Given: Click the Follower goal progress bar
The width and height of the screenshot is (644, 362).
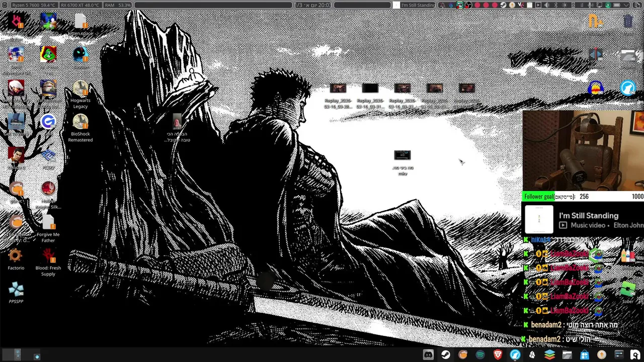Looking at the screenshot, I should click(x=583, y=197).
